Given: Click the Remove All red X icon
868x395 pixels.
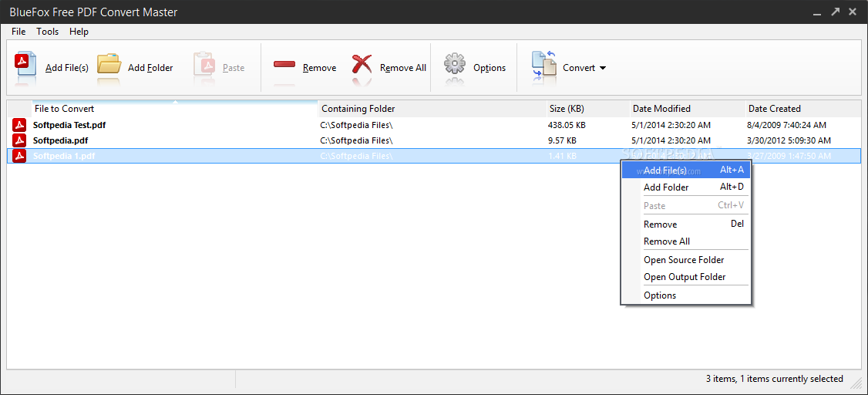Looking at the screenshot, I should click(x=362, y=64).
